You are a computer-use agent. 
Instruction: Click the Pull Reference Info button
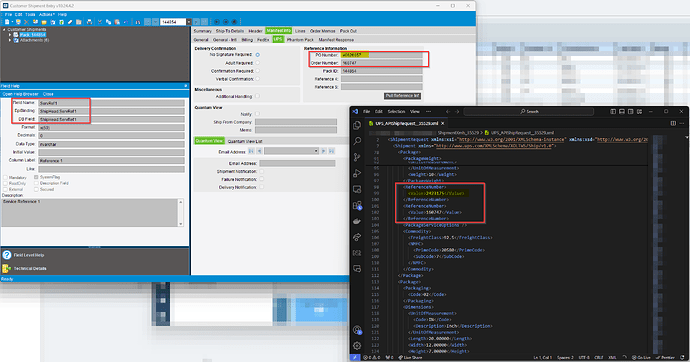click(x=402, y=95)
